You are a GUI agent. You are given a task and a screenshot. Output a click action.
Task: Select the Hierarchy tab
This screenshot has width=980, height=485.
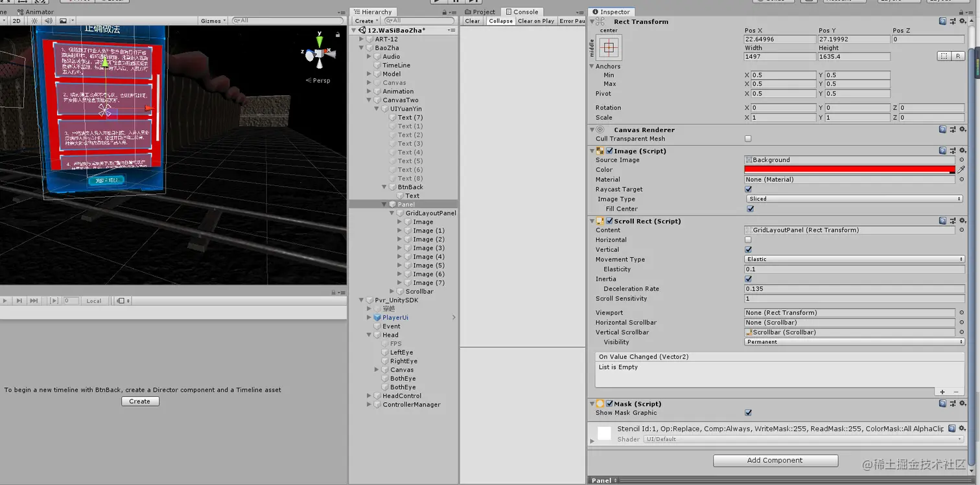tap(373, 12)
